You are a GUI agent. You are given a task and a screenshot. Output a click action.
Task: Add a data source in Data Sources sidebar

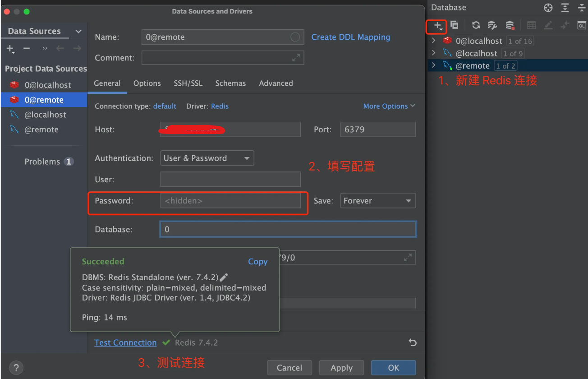(10, 49)
